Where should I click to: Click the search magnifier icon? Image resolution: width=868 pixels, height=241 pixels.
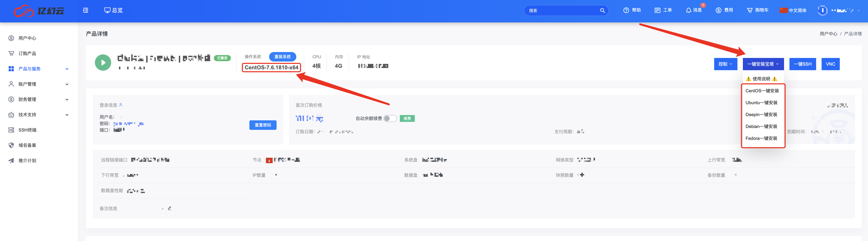click(x=602, y=10)
